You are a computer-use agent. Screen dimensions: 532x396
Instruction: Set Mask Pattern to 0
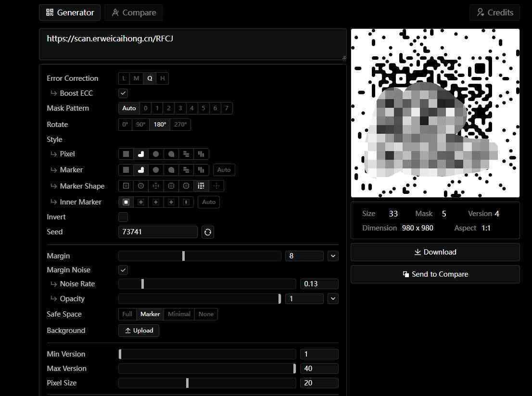point(146,108)
